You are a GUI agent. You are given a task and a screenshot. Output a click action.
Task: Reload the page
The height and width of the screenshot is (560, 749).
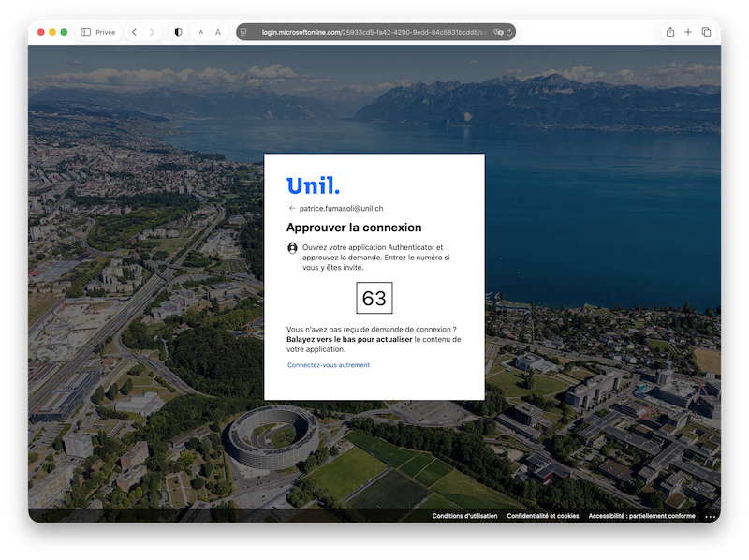pyautogui.click(x=509, y=32)
